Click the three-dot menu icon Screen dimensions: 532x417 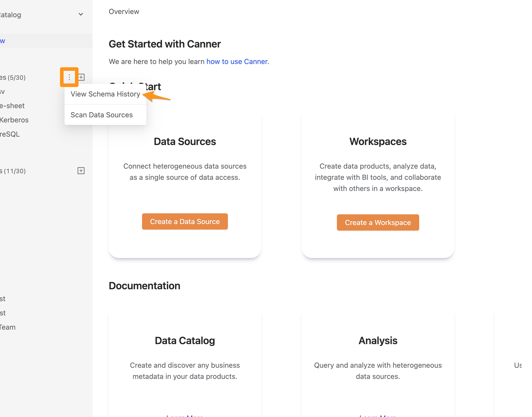pos(69,77)
